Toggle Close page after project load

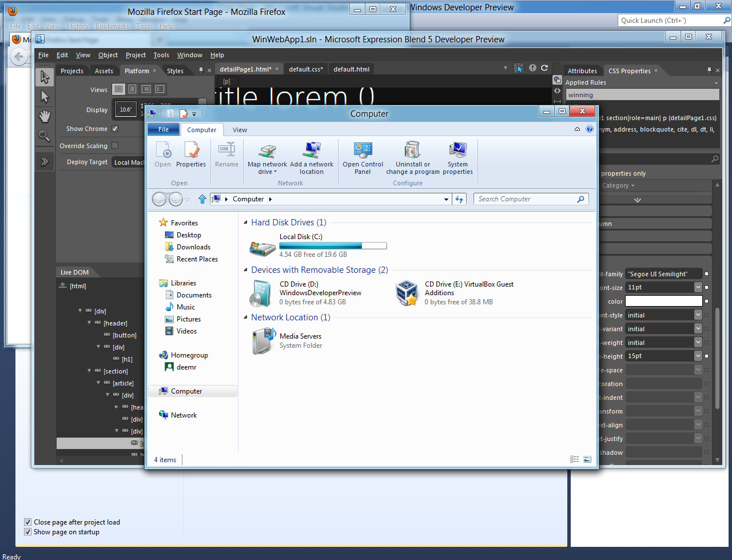[x=27, y=522]
